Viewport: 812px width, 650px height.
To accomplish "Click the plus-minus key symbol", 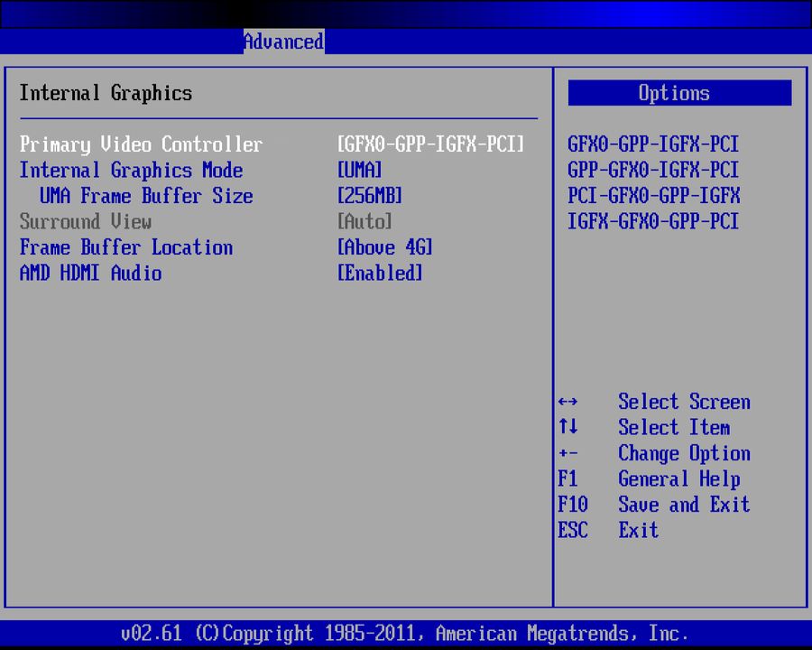I will point(568,453).
